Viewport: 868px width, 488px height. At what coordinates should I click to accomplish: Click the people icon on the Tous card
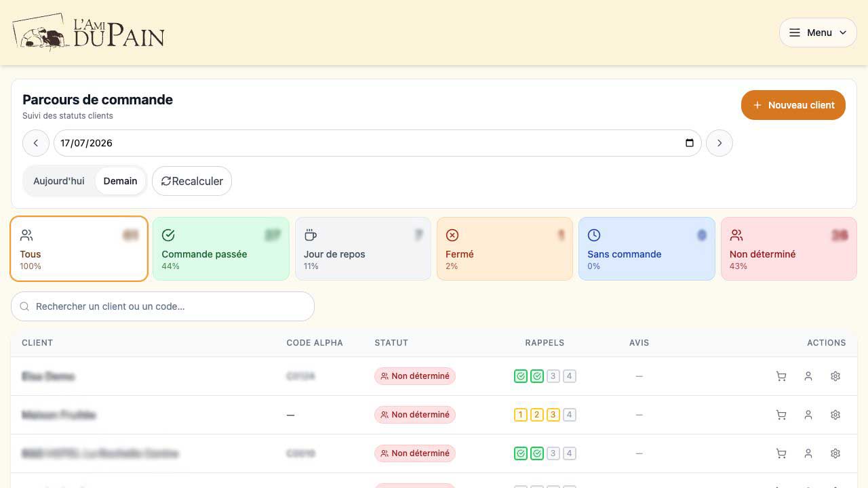(26, 235)
